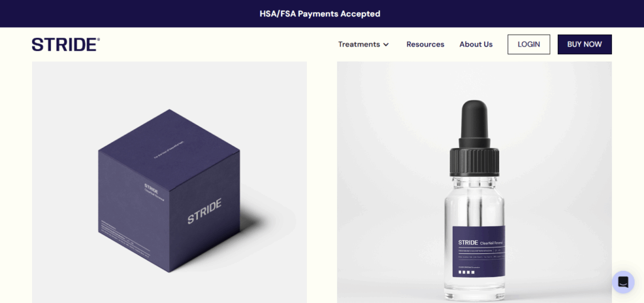
Task: Click the four white squares on bottle label
Action: click(x=466, y=272)
